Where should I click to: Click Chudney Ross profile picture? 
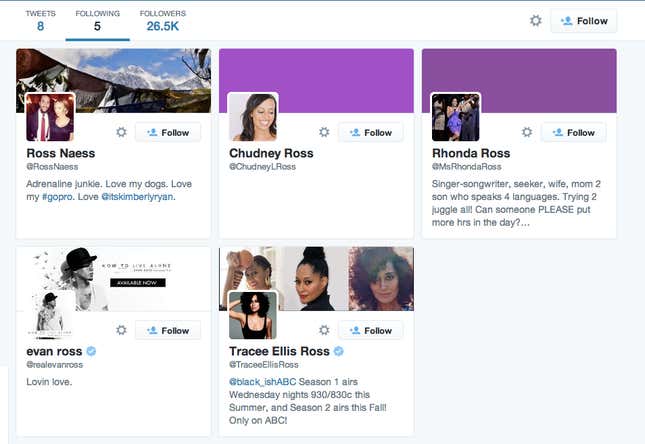coord(253,117)
